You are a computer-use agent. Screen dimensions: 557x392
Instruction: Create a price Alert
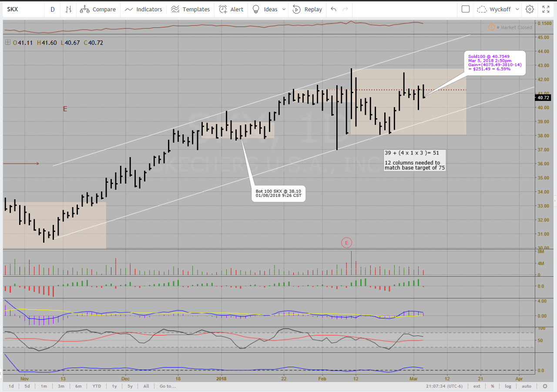pos(231,9)
